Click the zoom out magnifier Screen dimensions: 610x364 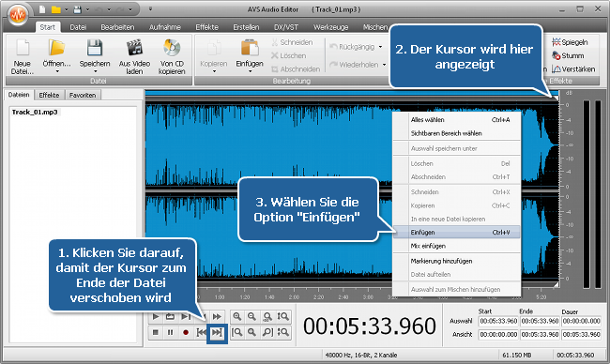(252, 316)
